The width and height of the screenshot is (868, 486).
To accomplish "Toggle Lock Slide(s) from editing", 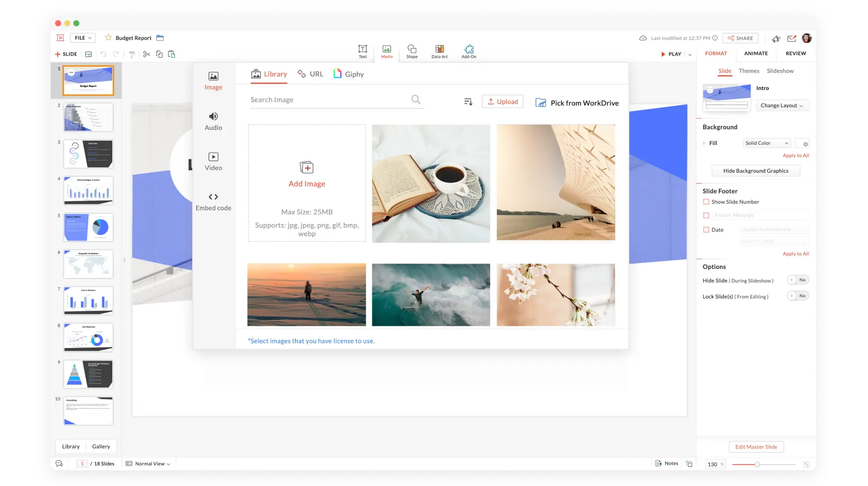I will click(x=798, y=296).
